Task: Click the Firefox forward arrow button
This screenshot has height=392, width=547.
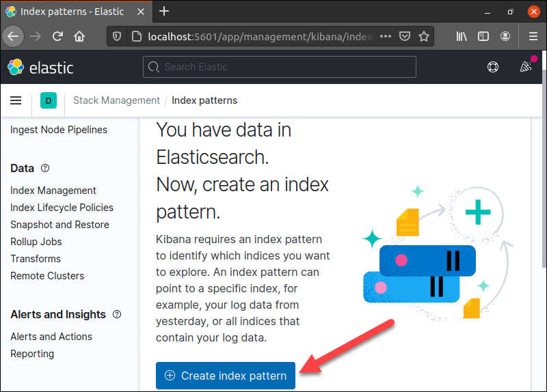Action: [36, 36]
